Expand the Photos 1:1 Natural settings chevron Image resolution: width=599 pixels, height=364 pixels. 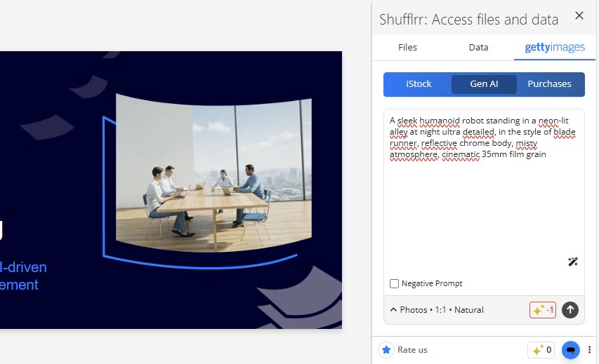(x=393, y=310)
